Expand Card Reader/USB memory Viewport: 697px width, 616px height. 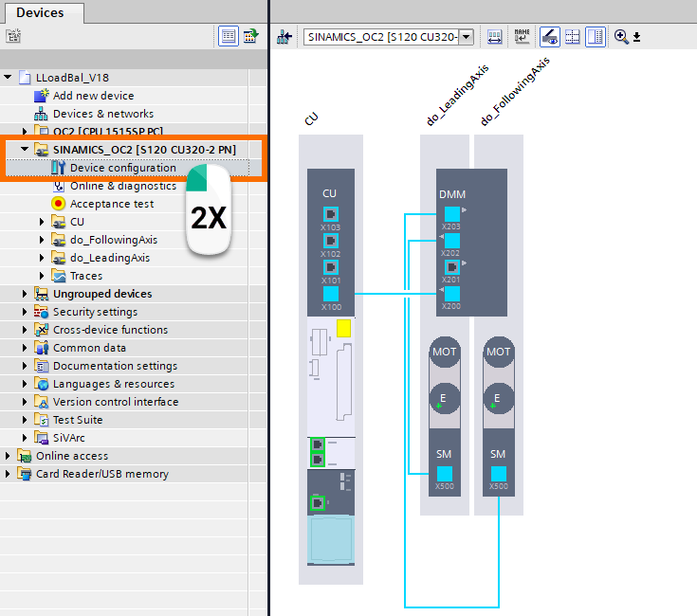pos(8,474)
